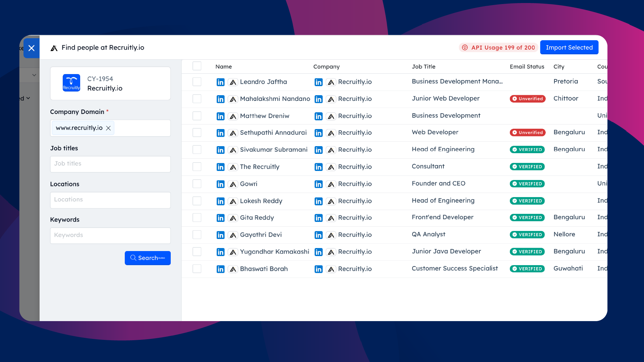
Task: Sort by the Email Status column header
Action: [527, 67]
